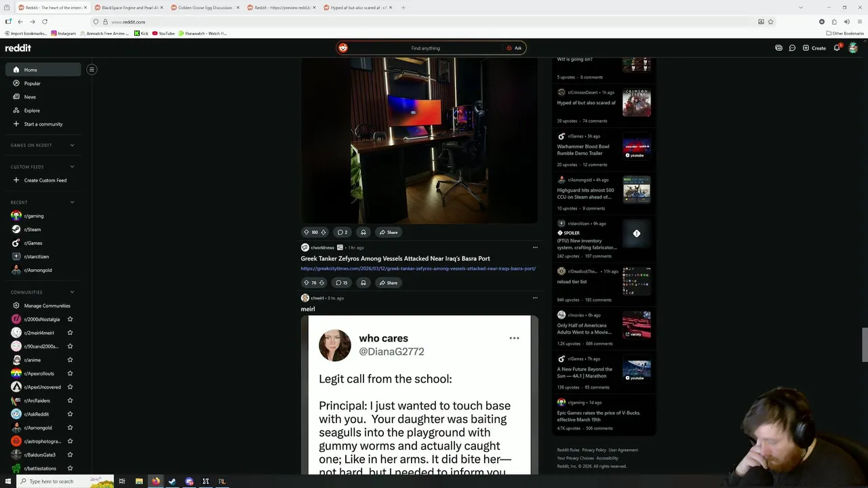
Task: Click Create Custom Feed
Action: click(x=43, y=180)
